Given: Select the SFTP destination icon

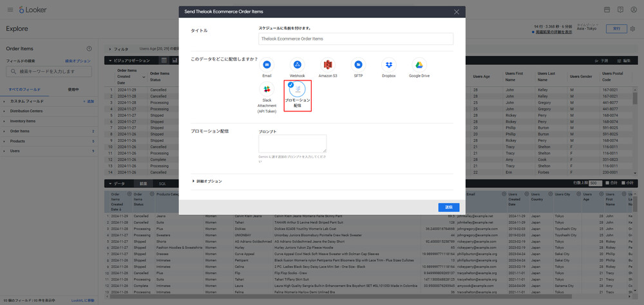Looking at the screenshot, I should point(358,65).
